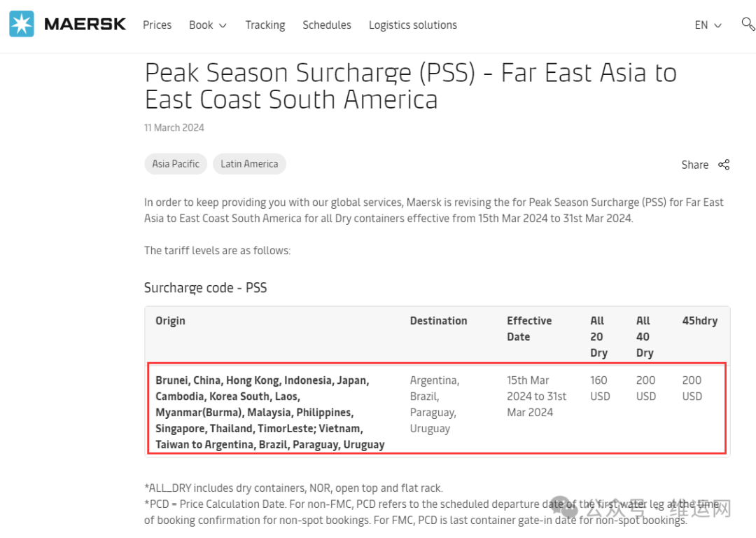Click the share network icon
The image size is (756, 538).
pyautogui.click(x=724, y=165)
